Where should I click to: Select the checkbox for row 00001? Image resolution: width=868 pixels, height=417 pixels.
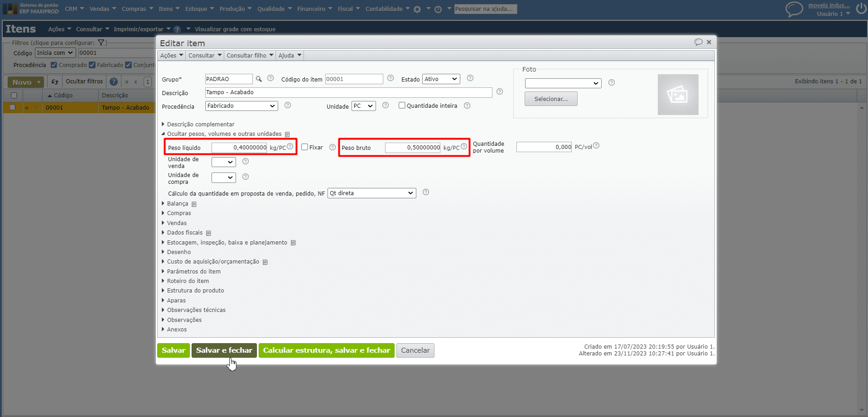12,107
